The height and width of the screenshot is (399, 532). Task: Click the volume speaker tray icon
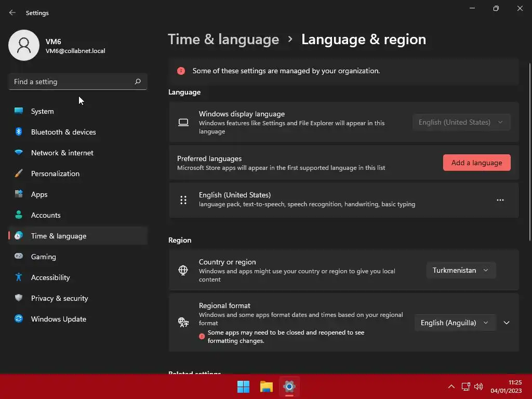478,387
